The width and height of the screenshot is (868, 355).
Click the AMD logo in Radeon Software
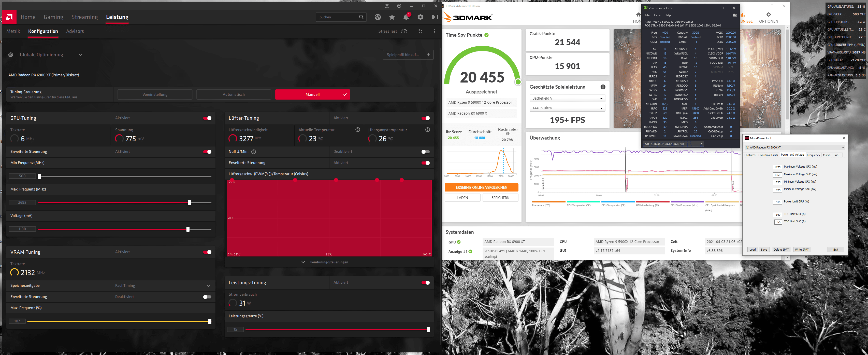tap(9, 17)
